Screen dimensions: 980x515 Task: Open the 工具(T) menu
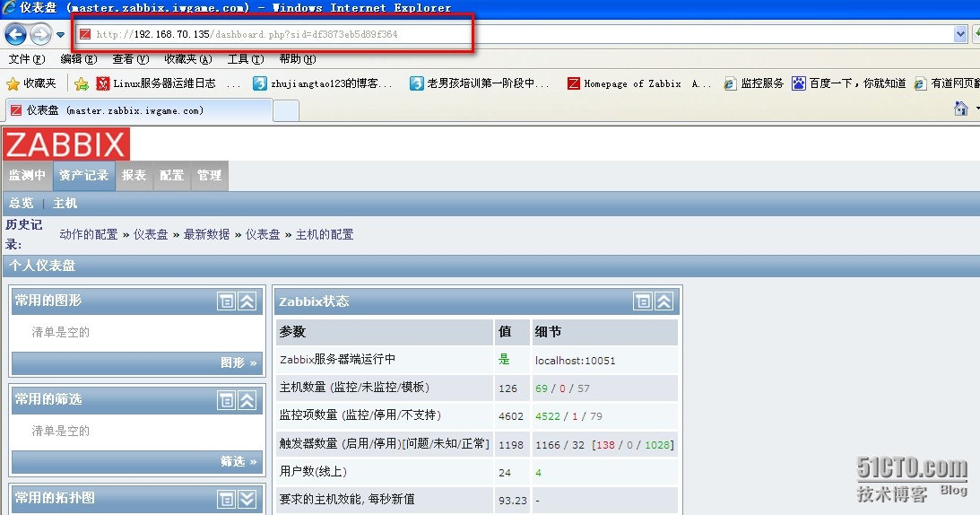(x=246, y=59)
